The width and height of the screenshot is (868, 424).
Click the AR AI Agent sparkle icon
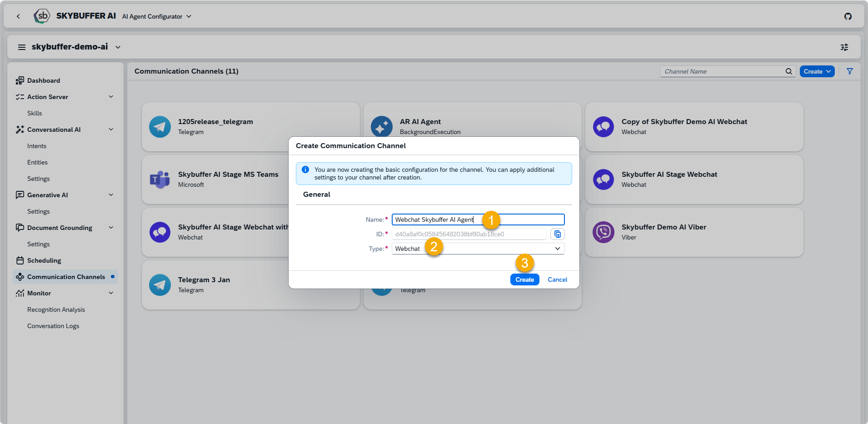(x=382, y=127)
